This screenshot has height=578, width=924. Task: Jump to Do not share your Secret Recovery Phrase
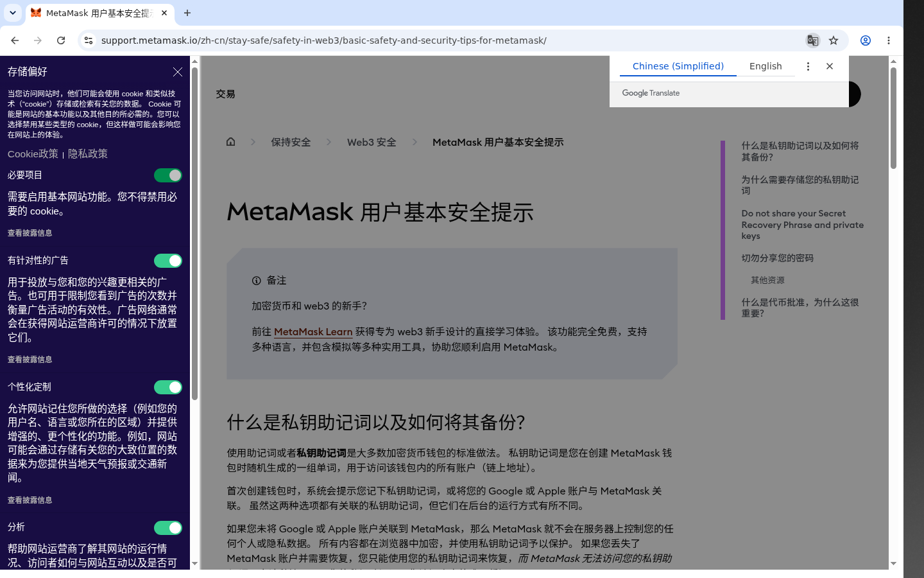point(803,225)
